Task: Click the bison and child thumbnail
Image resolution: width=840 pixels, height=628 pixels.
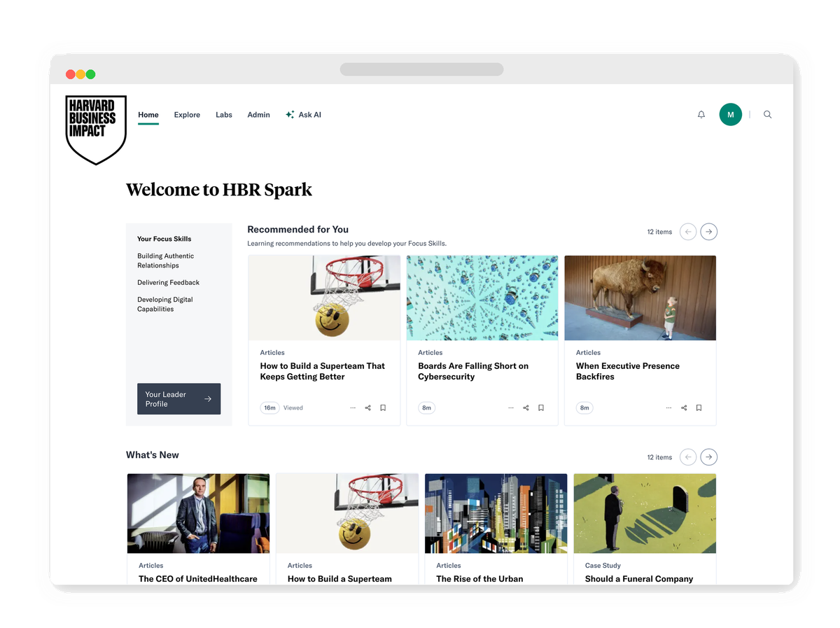Action: click(x=640, y=298)
